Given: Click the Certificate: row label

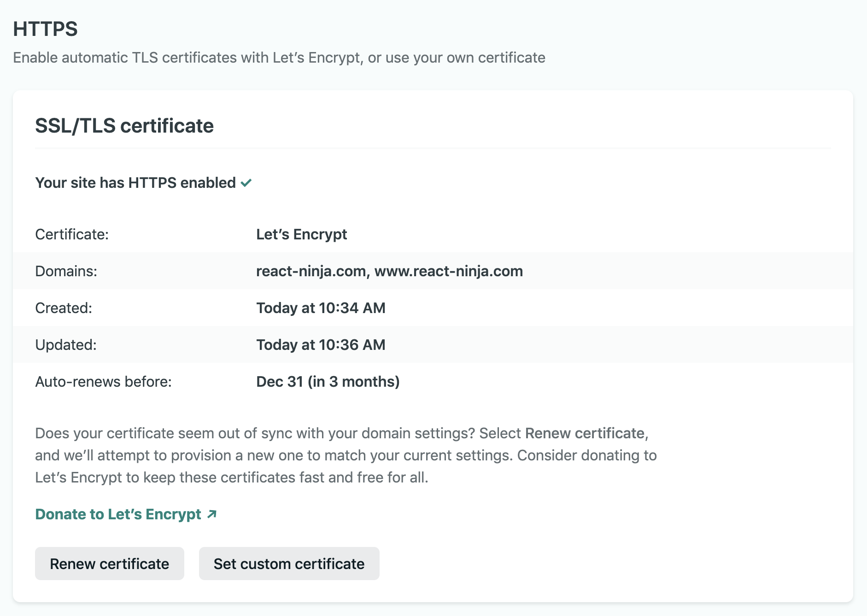Looking at the screenshot, I should pos(72,234).
